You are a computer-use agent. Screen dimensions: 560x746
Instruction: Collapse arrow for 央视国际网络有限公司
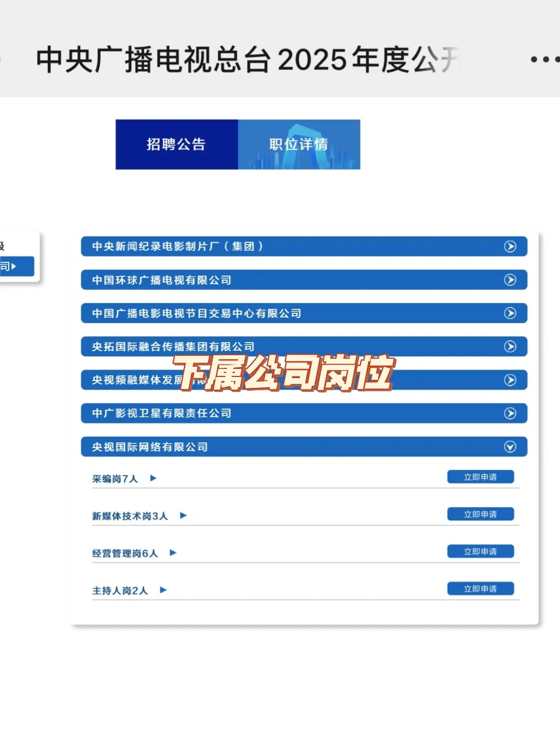(x=510, y=447)
